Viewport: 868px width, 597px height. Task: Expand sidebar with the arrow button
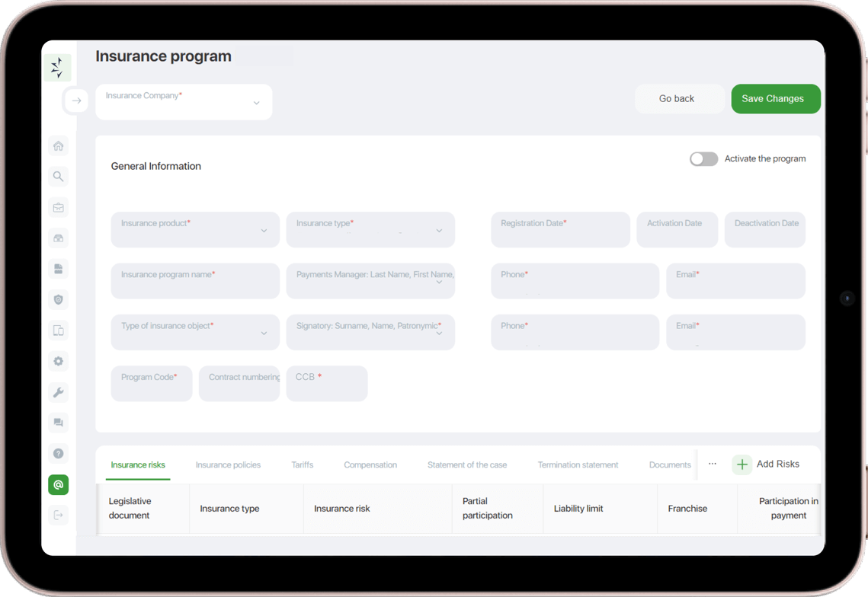coord(76,101)
